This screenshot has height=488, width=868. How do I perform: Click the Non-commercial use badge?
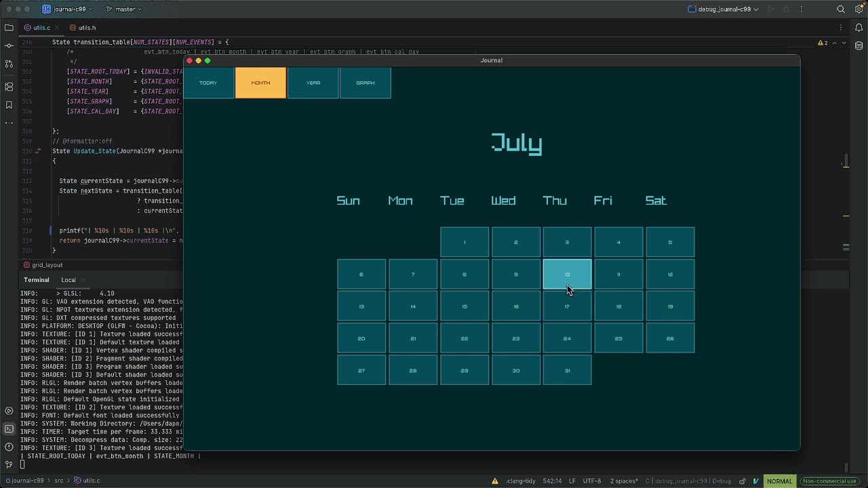click(829, 481)
